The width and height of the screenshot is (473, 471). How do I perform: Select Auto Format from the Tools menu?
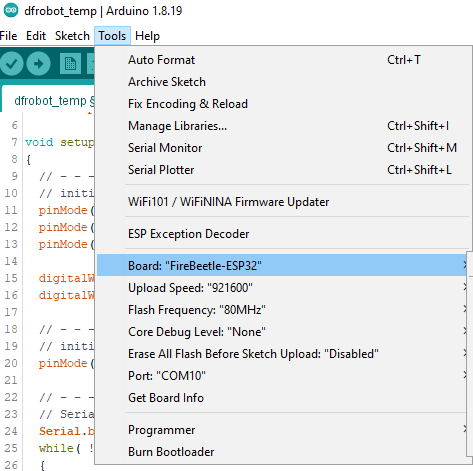tap(282, 60)
